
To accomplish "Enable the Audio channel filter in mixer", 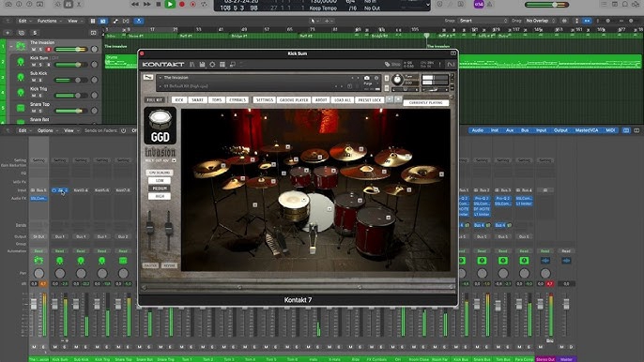I will tap(477, 130).
